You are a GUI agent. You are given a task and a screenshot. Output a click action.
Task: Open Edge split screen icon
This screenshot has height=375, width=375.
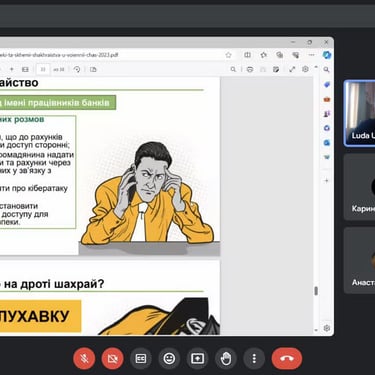click(x=247, y=55)
